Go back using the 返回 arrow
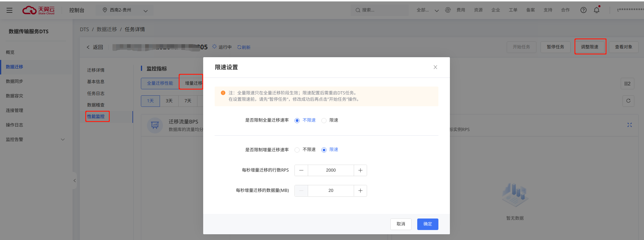Viewport: 644px width, 240px height. [x=95, y=47]
